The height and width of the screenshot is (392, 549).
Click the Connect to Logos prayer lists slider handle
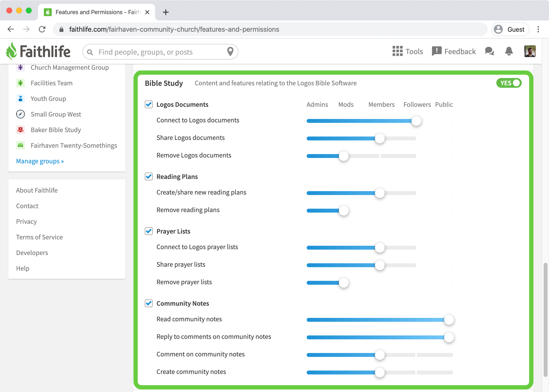pos(380,248)
